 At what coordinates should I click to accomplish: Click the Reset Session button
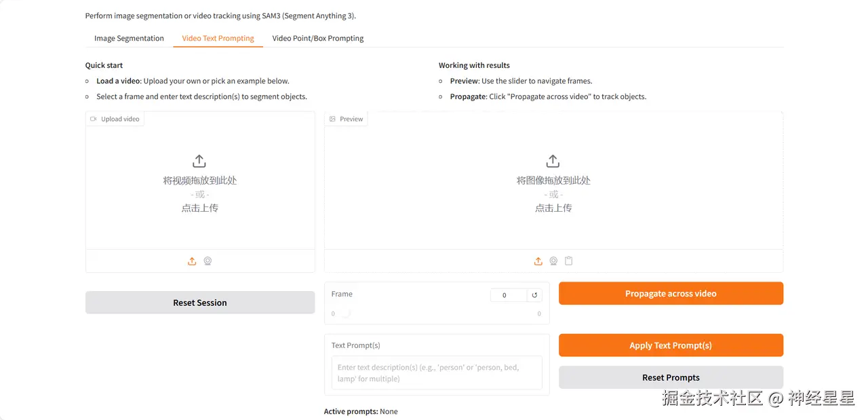[x=200, y=303]
